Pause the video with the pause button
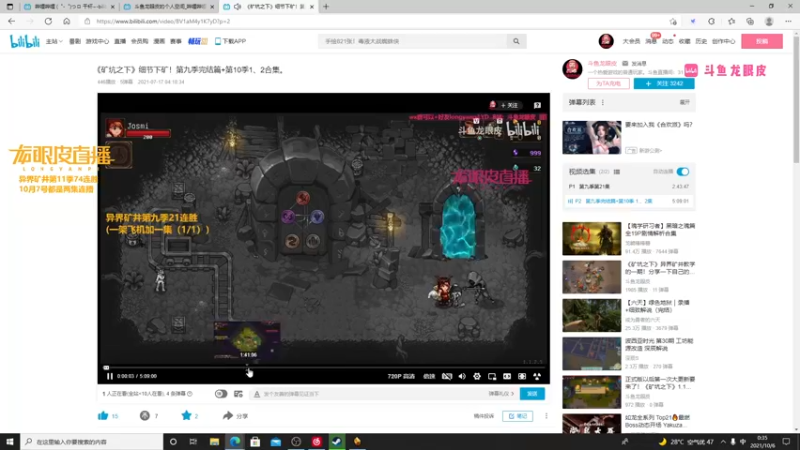The image size is (800, 450). 110,376
